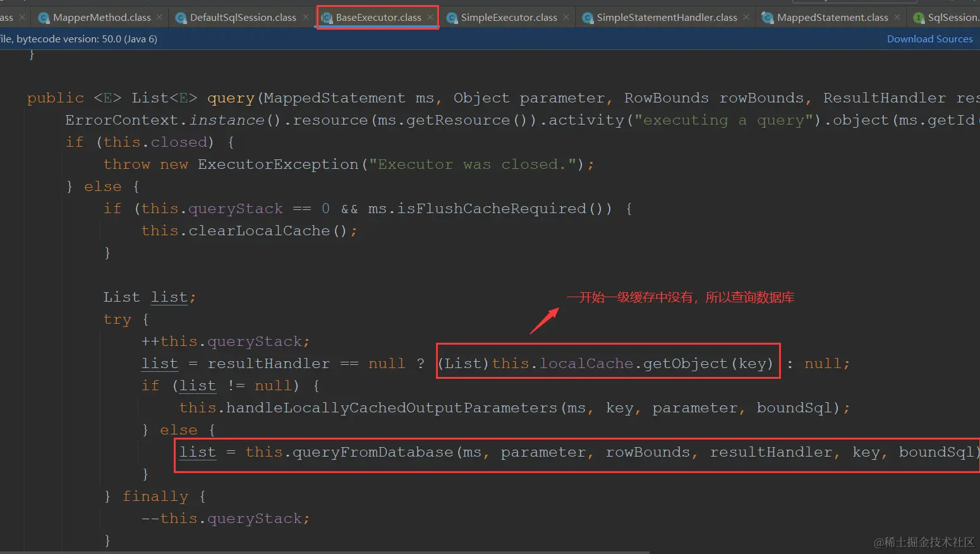Open the SimpleExecutor.class tab
This screenshot has height=554, width=980.
click(x=509, y=18)
